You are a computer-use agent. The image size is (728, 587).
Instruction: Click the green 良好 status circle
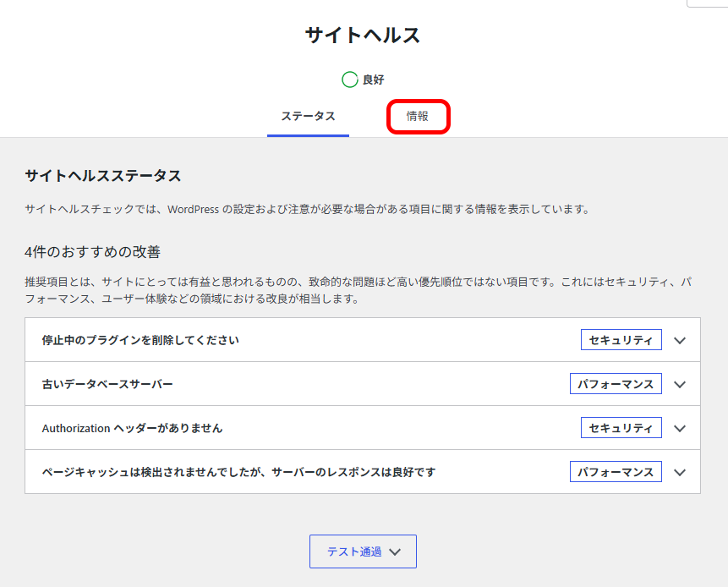tap(349, 80)
